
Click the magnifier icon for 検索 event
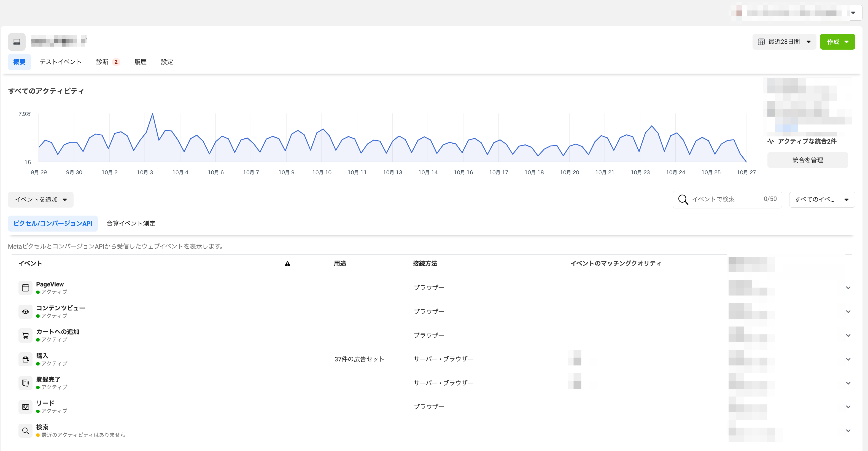click(x=25, y=431)
